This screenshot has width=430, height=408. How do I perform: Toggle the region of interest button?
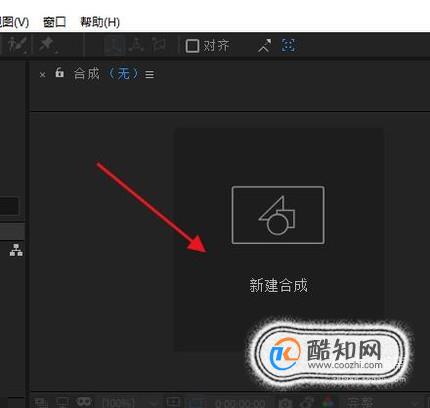pos(174,402)
